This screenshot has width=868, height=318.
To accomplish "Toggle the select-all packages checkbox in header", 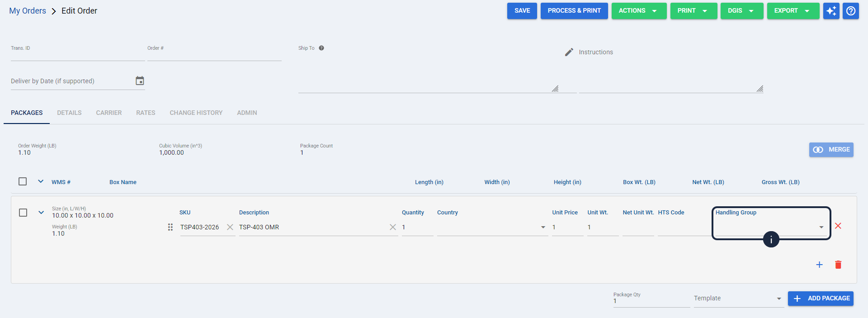I will click(23, 181).
